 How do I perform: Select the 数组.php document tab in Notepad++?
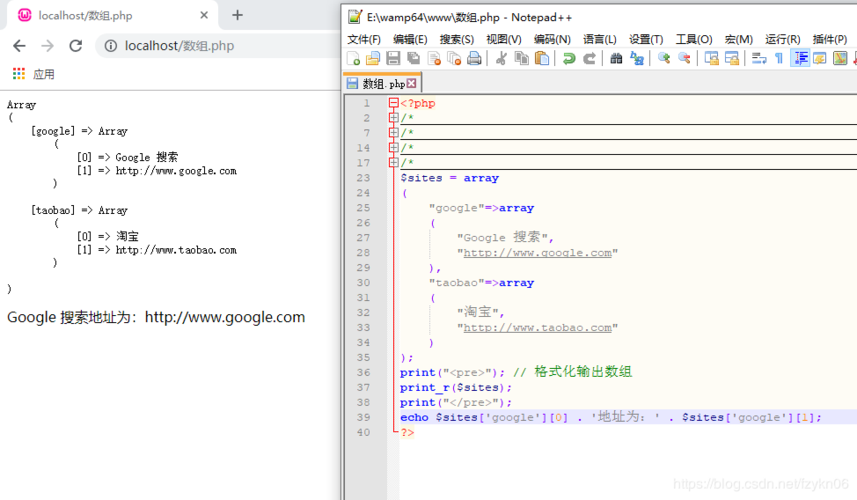[382, 84]
